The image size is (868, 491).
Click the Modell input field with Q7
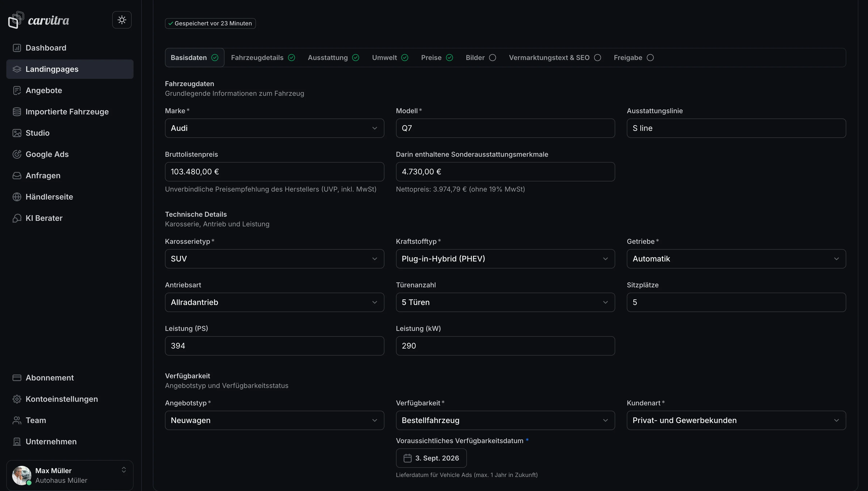click(505, 128)
